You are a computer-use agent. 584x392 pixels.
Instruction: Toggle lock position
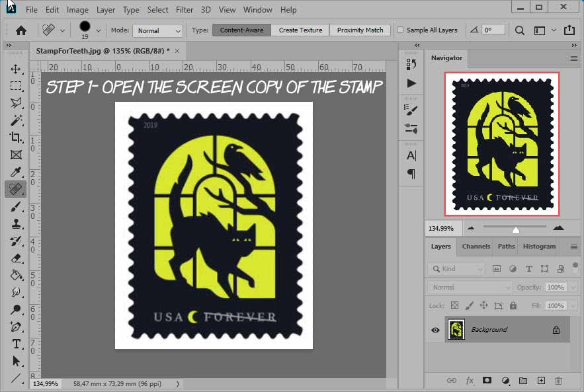483,305
